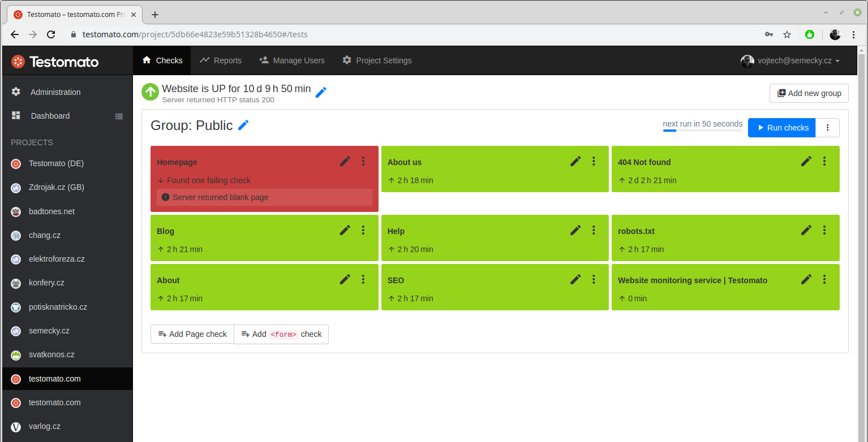The width and height of the screenshot is (868, 442).
Task: Edit website status pencil icon
Action: click(321, 92)
